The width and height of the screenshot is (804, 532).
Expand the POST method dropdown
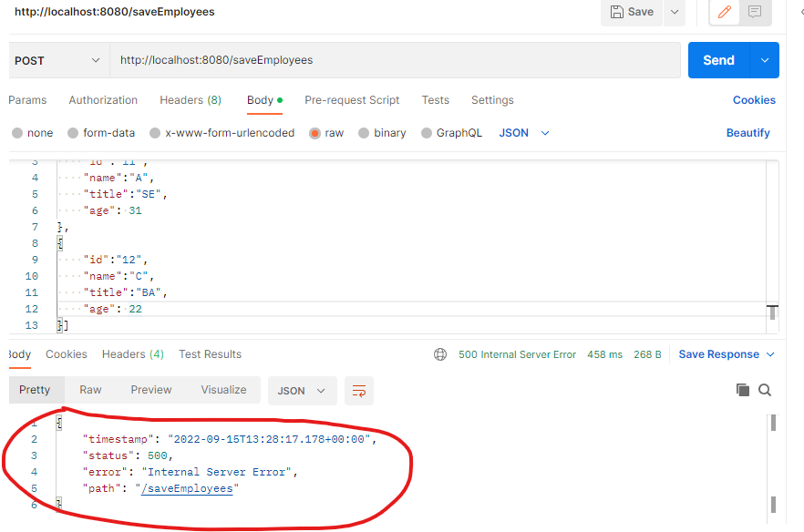point(58,60)
